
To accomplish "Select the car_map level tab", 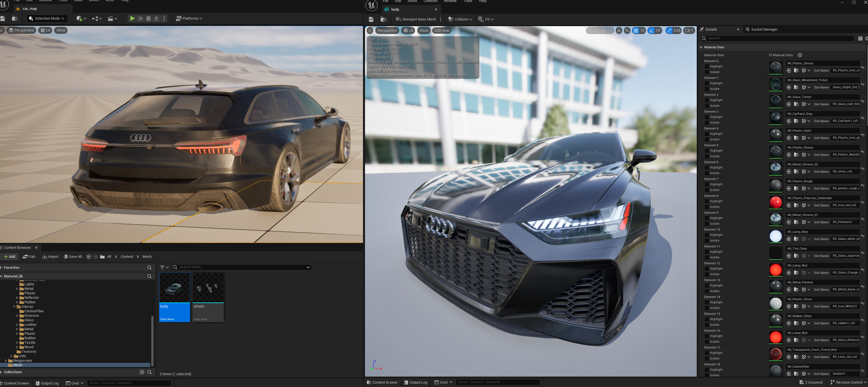I will point(30,9).
